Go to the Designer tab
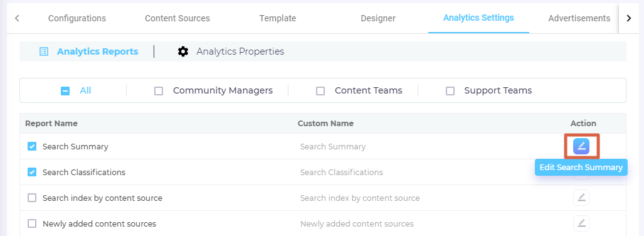This screenshot has width=644, height=236. 378,18
